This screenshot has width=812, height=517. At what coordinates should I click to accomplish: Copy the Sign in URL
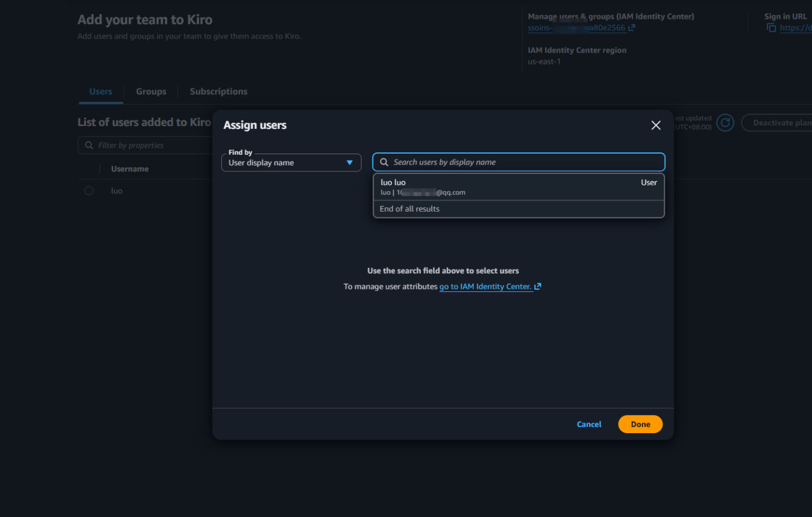point(772,28)
